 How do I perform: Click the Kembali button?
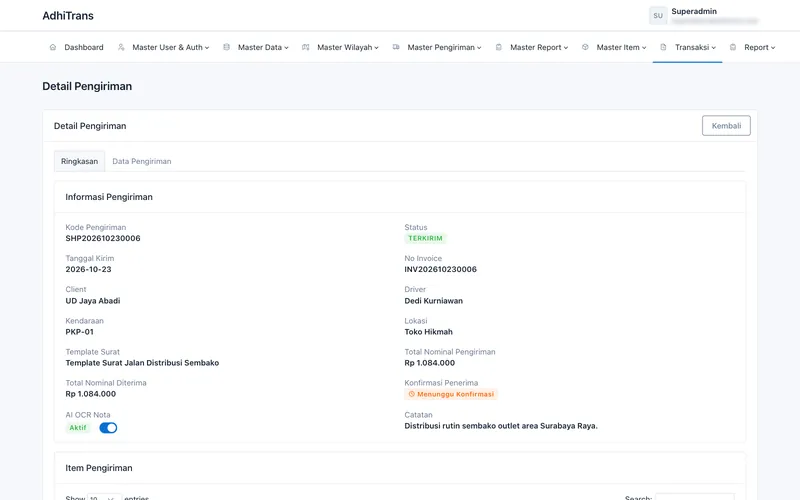click(726, 126)
